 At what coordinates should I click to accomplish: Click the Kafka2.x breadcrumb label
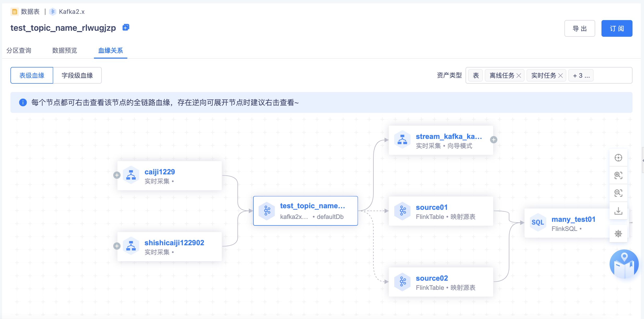pos(72,12)
